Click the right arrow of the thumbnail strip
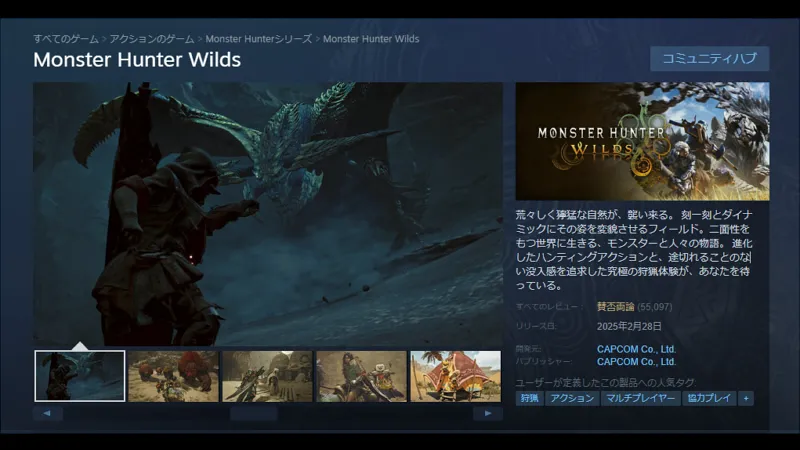This screenshot has width=800, height=450. click(x=488, y=413)
